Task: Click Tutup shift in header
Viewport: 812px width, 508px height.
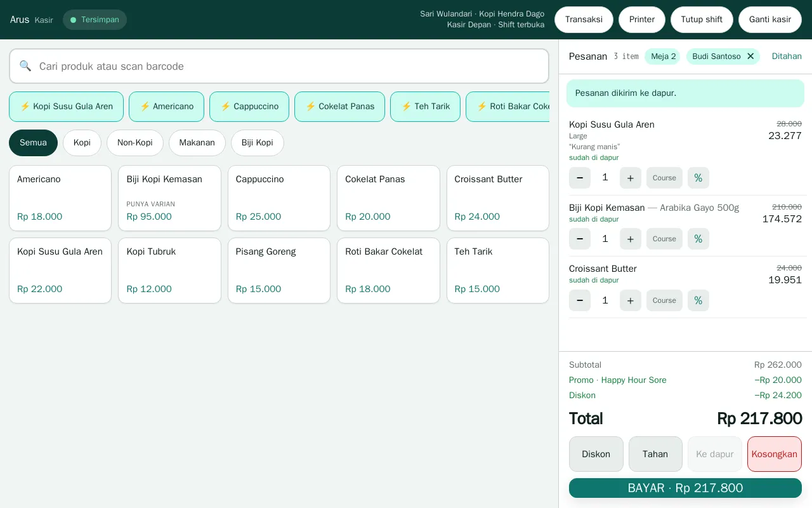Action: pyautogui.click(x=702, y=20)
